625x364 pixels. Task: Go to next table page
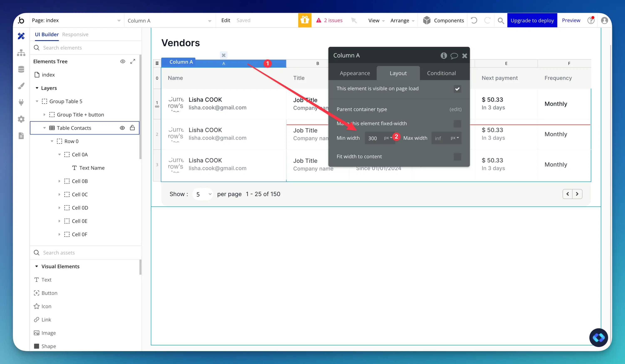[577, 194]
